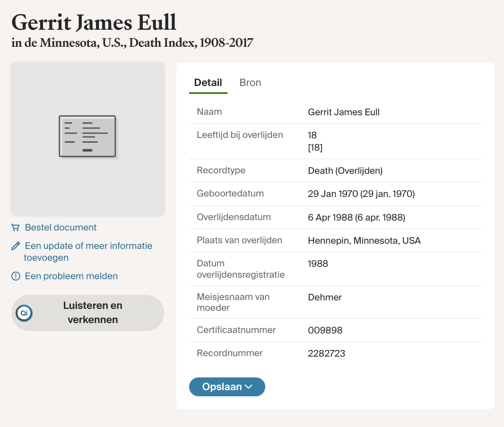
Task: Open the Bestel document link
Action: tap(61, 228)
